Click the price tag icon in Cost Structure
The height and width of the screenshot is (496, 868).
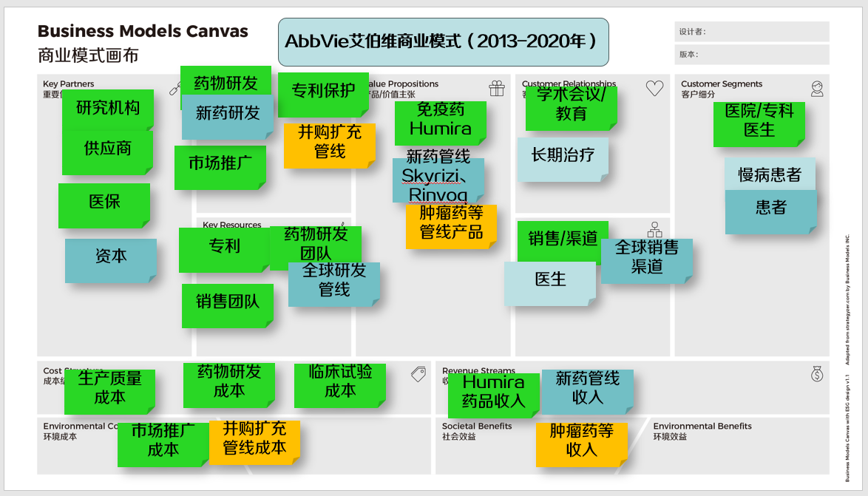(418, 374)
